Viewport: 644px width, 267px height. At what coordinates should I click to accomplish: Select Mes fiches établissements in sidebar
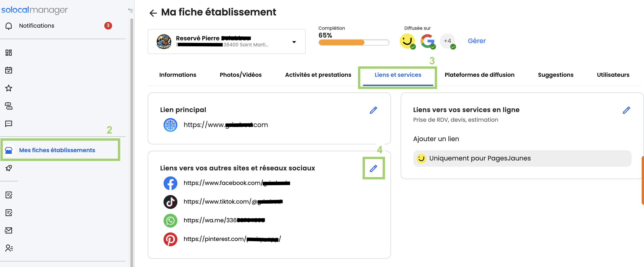[57, 150]
